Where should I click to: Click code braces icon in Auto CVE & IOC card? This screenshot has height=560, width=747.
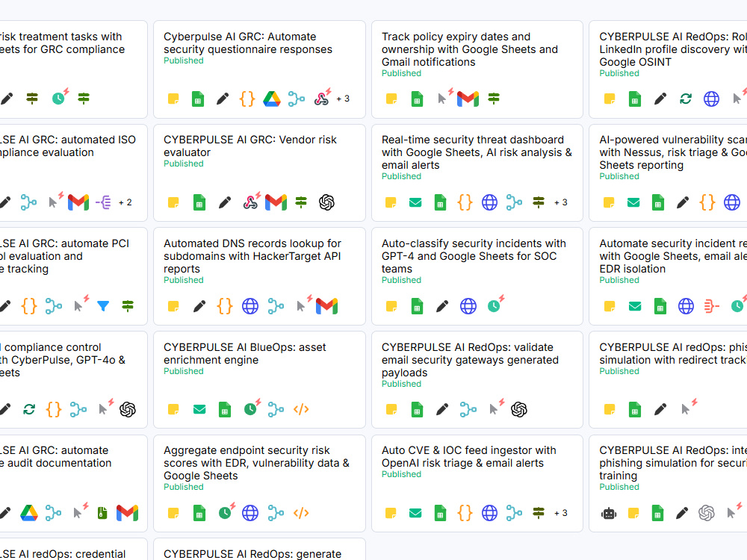click(x=465, y=513)
